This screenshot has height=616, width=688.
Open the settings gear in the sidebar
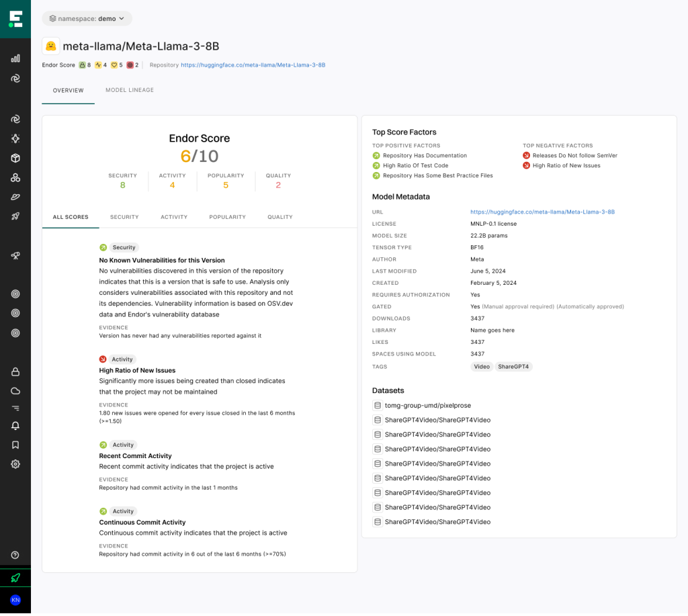[15, 464]
